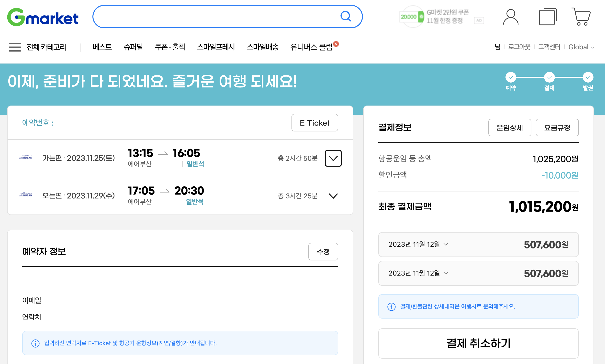Open the hamburger all-categories menu icon

click(x=15, y=47)
